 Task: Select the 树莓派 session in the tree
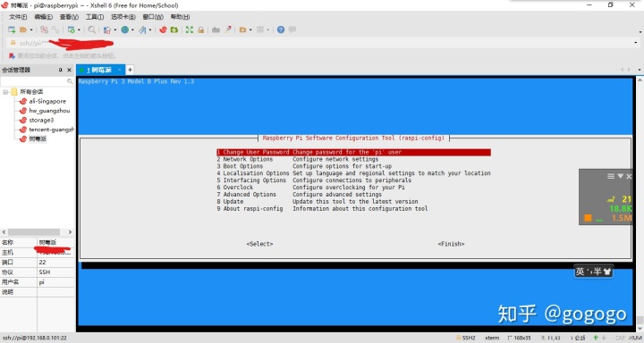pos(38,138)
